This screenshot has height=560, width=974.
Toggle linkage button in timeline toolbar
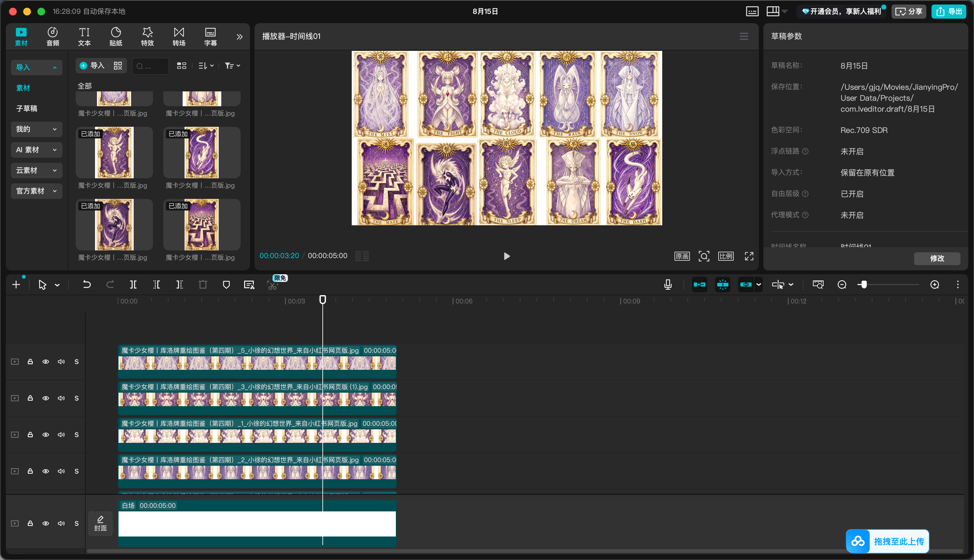(x=746, y=285)
